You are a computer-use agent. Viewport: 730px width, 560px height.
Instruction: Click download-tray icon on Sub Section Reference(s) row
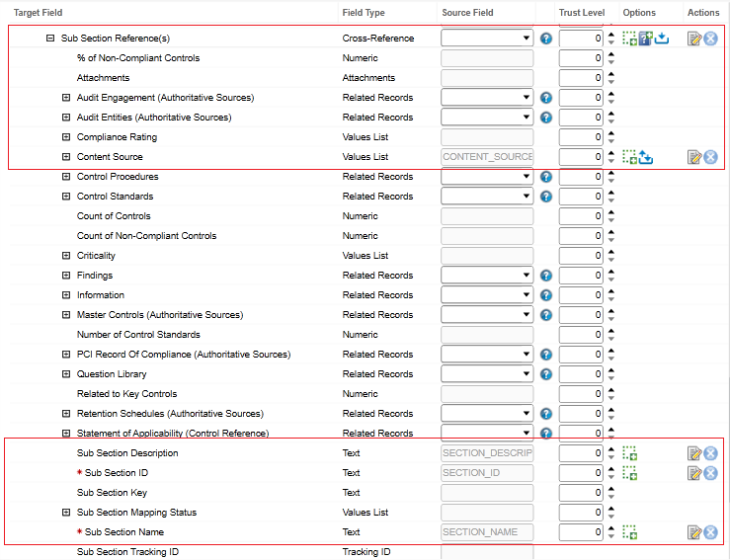(662, 39)
